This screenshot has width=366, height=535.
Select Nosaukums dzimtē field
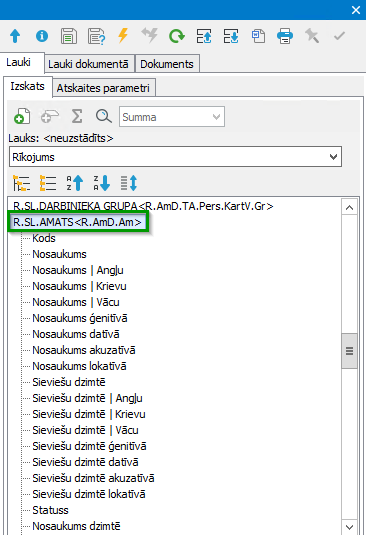point(76,526)
